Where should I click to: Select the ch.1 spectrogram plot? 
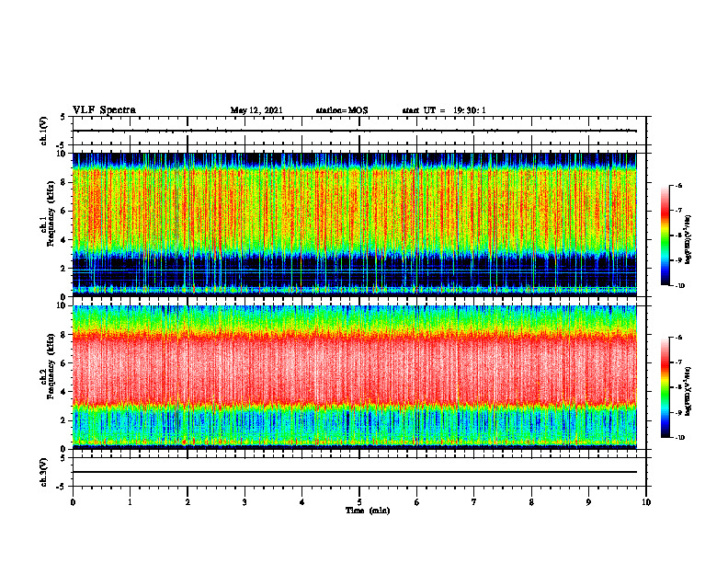click(x=355, y=224)
